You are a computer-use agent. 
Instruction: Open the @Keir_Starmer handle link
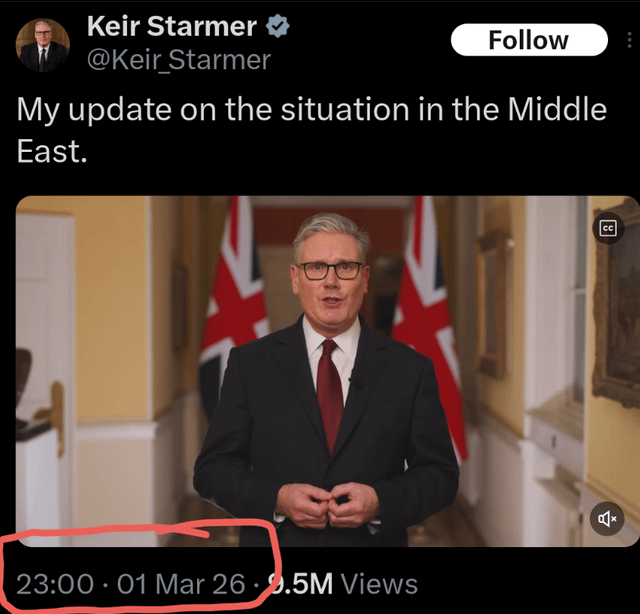179,60
